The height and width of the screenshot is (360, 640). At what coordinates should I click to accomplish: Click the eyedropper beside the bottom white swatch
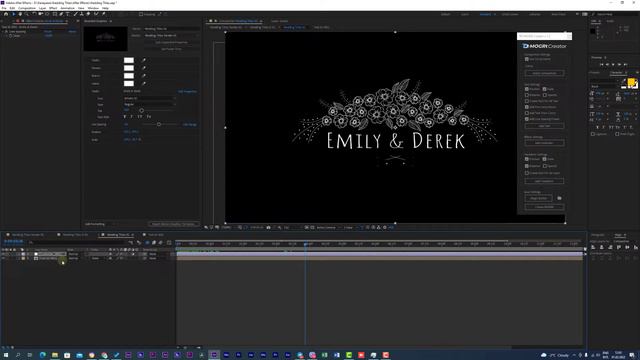144,83
